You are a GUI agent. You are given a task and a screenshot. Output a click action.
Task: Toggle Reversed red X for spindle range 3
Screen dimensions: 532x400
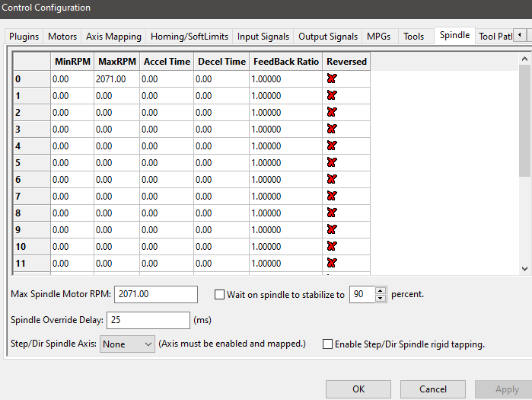[332, 129]
